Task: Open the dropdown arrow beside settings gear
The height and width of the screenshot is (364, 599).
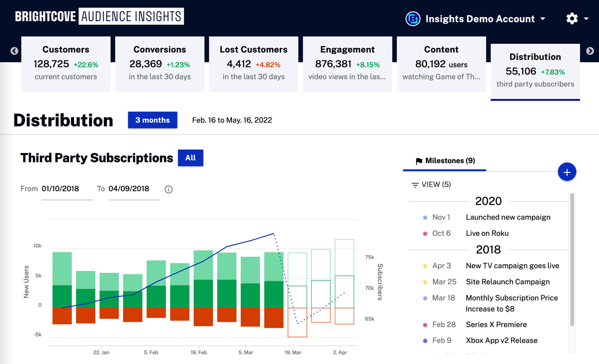Action: tap(586, 19)
